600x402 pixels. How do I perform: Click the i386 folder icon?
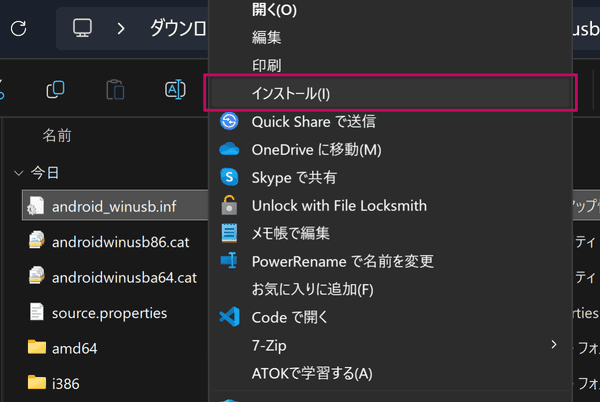(37, 382)
